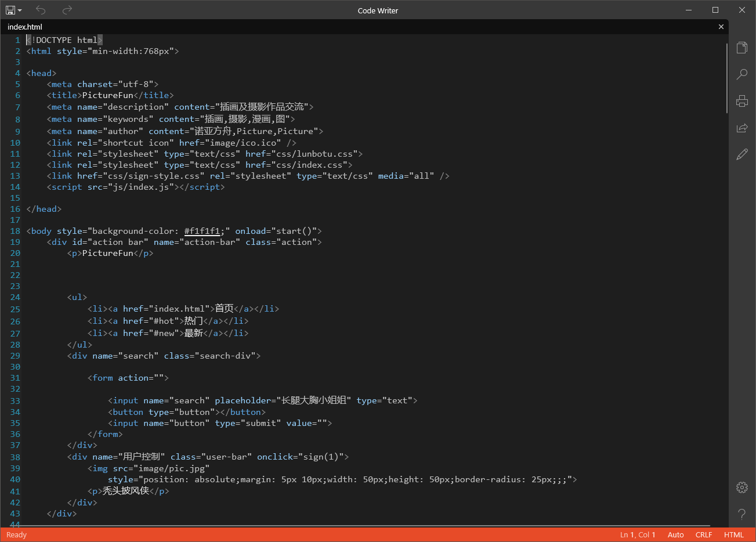Open Help question mark icon

[x=741, y=514]
